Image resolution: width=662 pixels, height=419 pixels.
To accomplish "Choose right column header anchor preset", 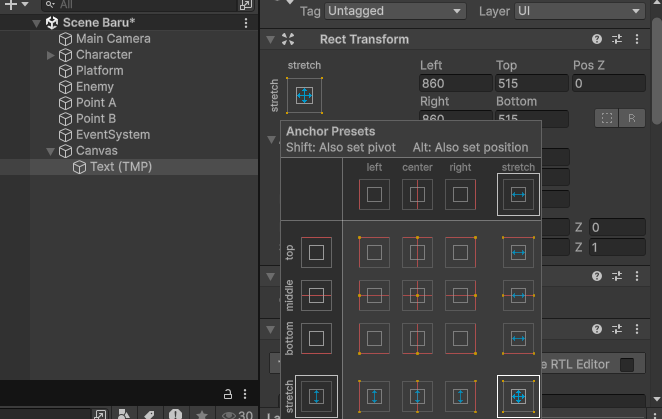I will (x=460, y=195).
